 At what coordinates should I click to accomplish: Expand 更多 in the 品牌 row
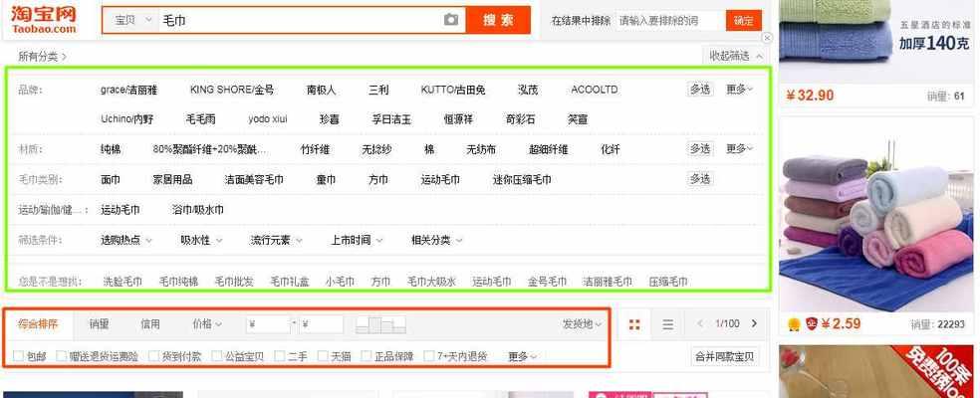(739, 90)
